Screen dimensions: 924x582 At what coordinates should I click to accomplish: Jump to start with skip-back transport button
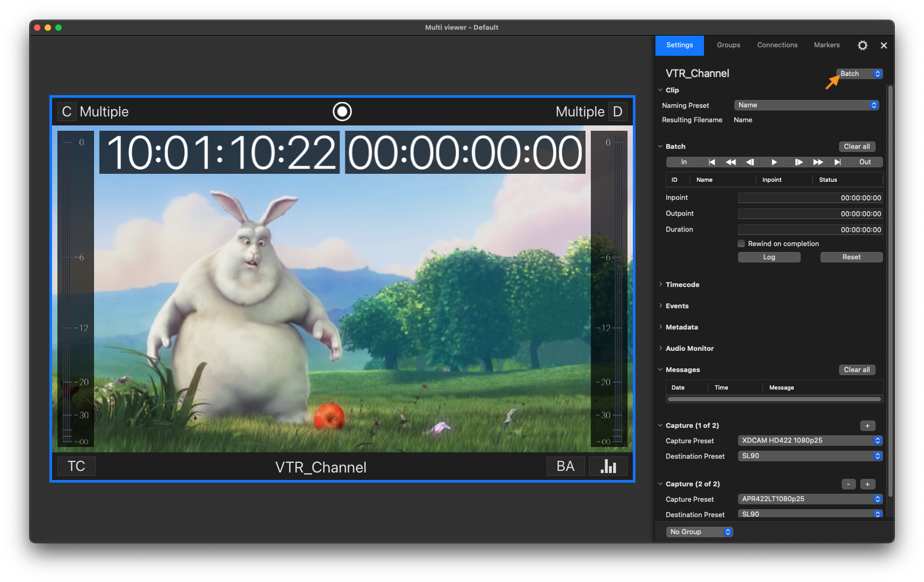(712, 162)
